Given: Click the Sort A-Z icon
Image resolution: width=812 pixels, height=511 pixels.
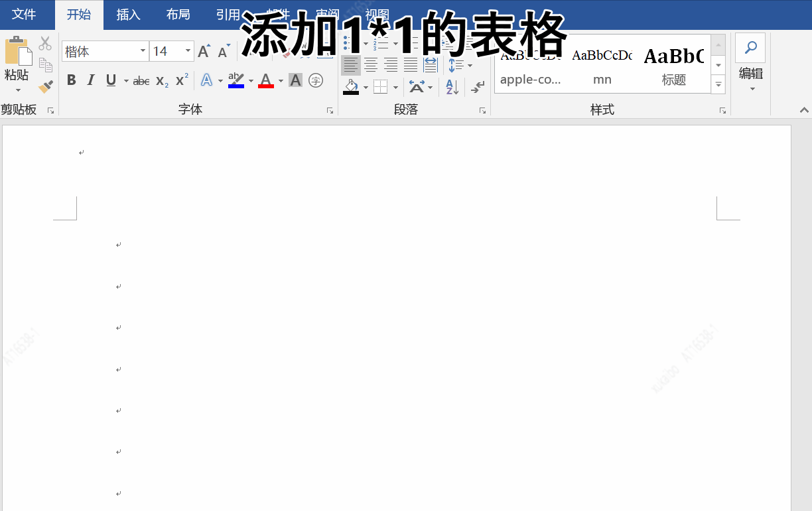Looking at the screenshot, I should pyautogui.click(x=452, y=87).
